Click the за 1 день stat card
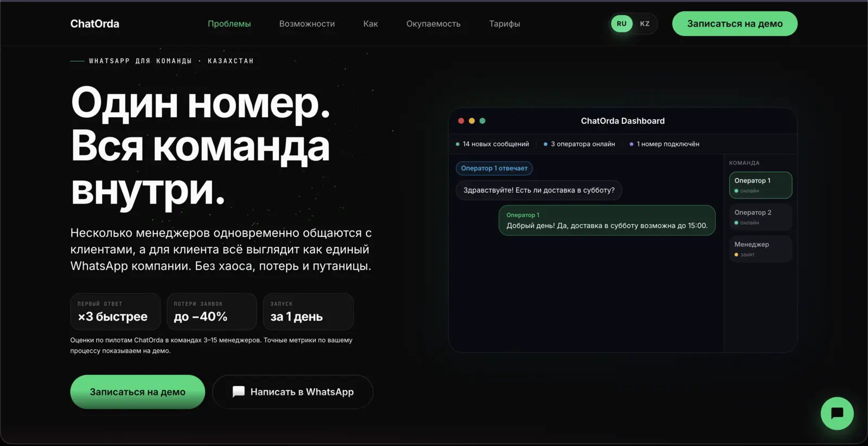This screenshot has width=868, height=446. [308, 311]
